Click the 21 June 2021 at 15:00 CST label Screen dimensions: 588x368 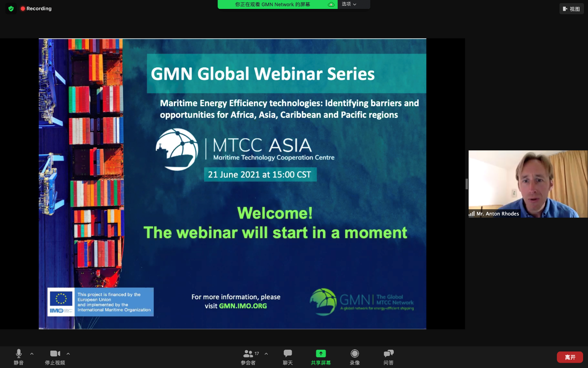coord(260,174)
